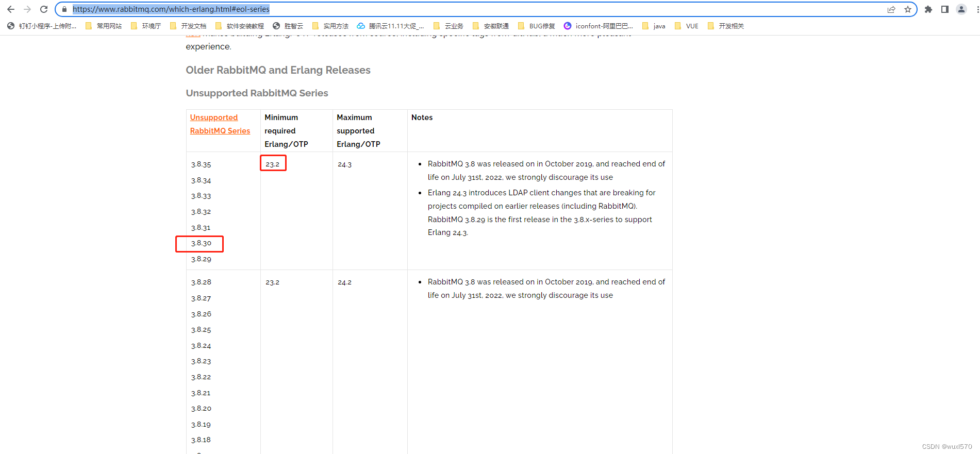Open the 胜智云 bookmark
980x454 pixels.
pos(288,26)
